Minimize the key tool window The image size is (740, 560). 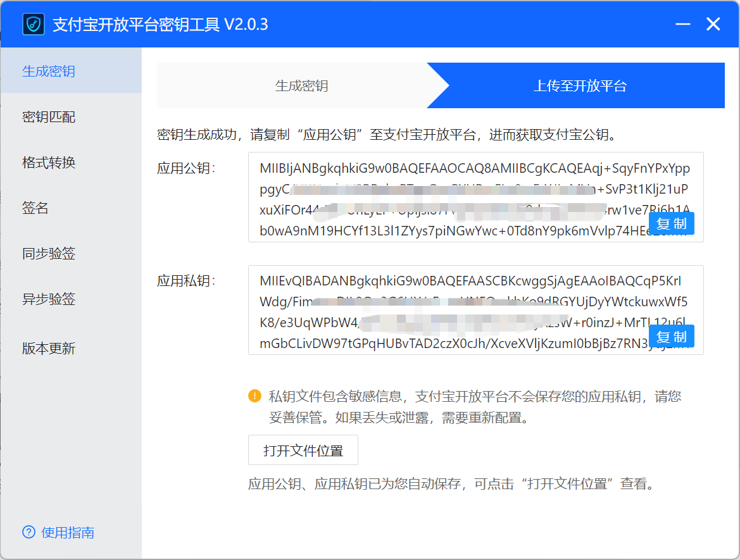click(x=682, y=24)
